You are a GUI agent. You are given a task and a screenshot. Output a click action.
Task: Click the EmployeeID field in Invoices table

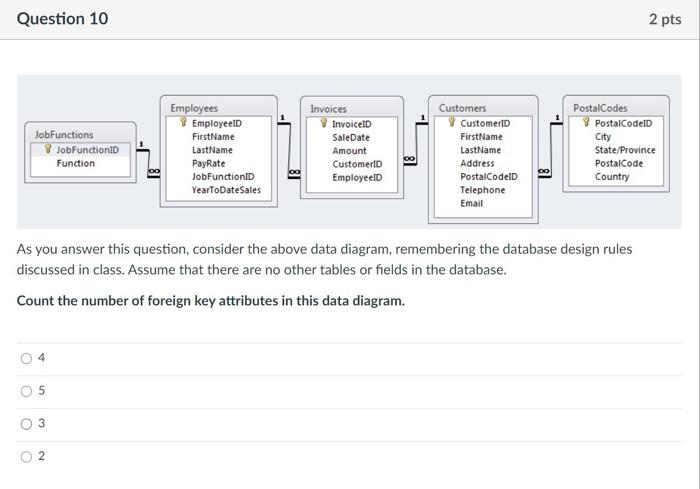tap(357, 177)
